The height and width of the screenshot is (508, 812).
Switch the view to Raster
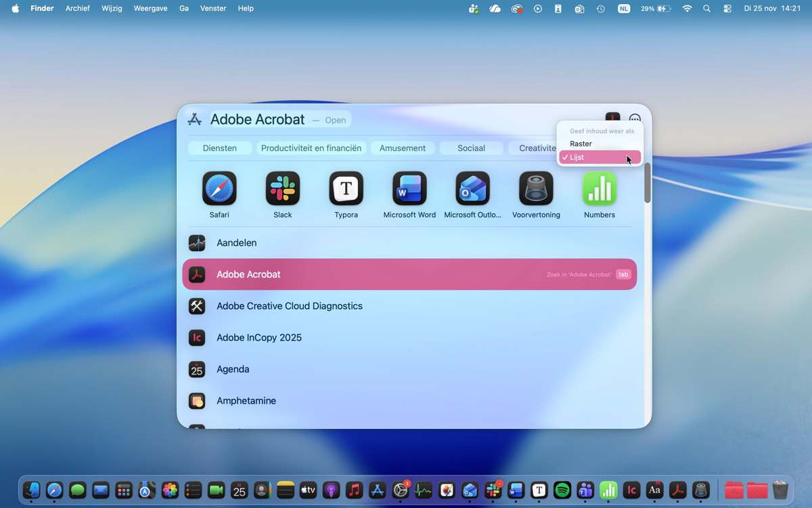[581, 144]
